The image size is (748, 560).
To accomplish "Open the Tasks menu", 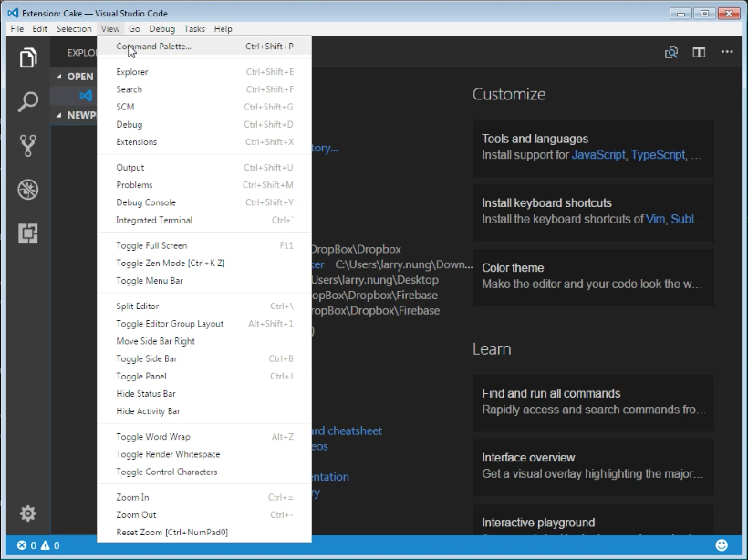I will (x=194, y=28).
